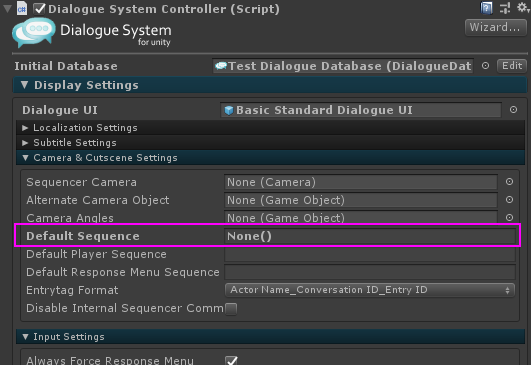Click the Default Player Sequence label
This screenshot has width=531, height=365.
tap(97, 254)
